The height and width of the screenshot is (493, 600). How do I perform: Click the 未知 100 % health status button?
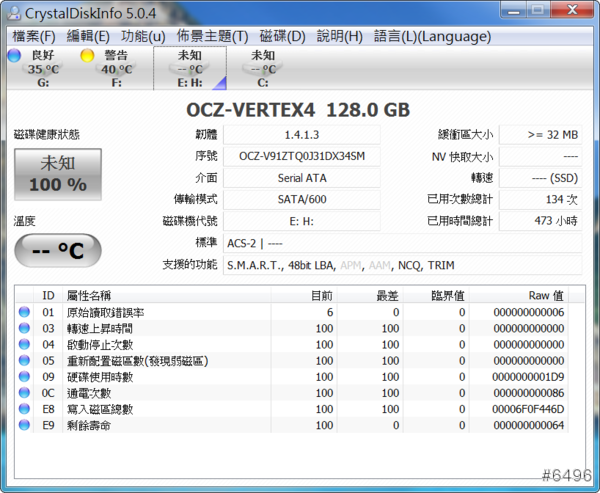tap(57, 174)
